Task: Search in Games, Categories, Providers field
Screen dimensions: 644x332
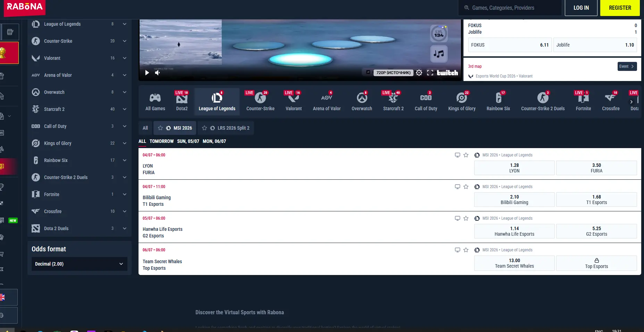Action: 510,8
